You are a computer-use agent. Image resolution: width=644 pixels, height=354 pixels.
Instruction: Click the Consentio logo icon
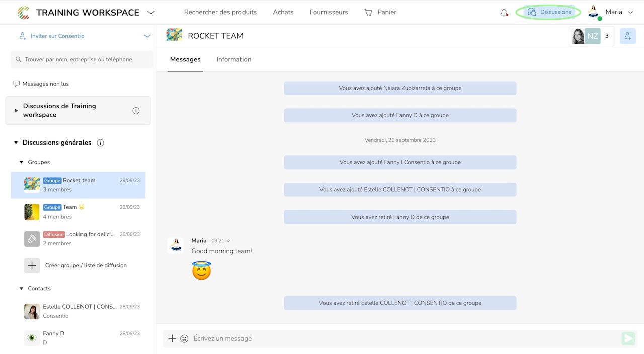tap(23, 12)
